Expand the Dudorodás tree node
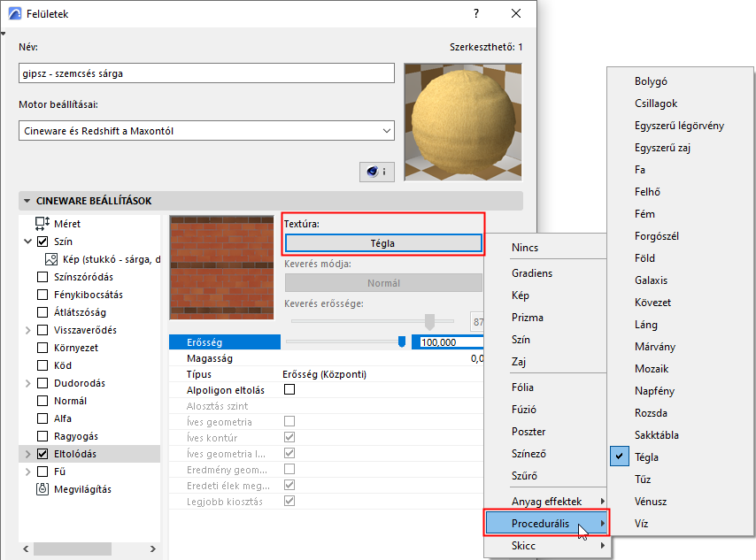This screenshot has height=560, width=756. tap(28, 383)
